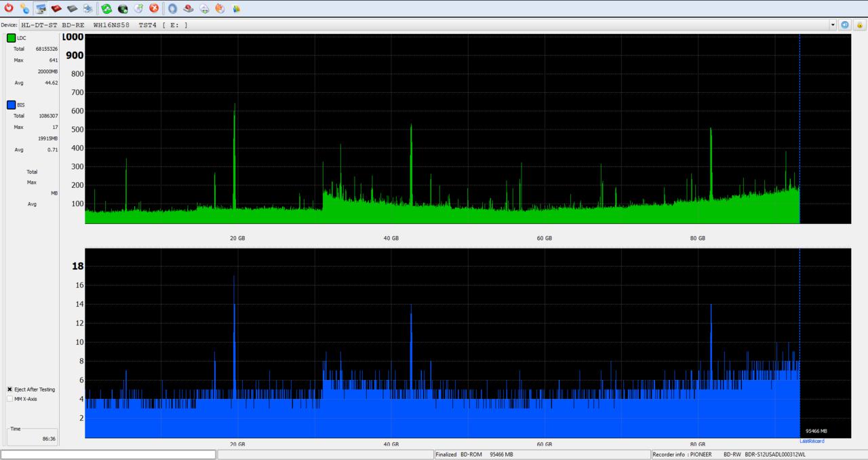Click the colored bar chart icon
The width and height of the screenshot is (868, 460).
tap(236, 8)
